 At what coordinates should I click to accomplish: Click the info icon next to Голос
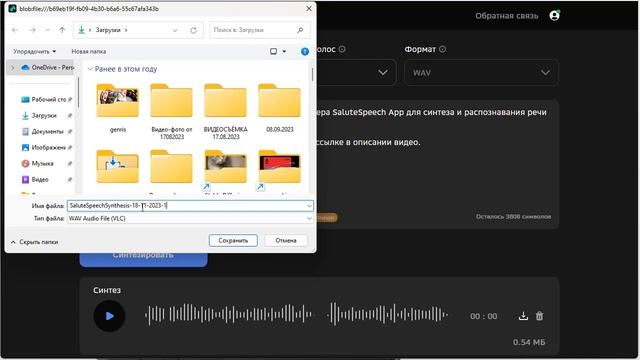click(342, 49)
